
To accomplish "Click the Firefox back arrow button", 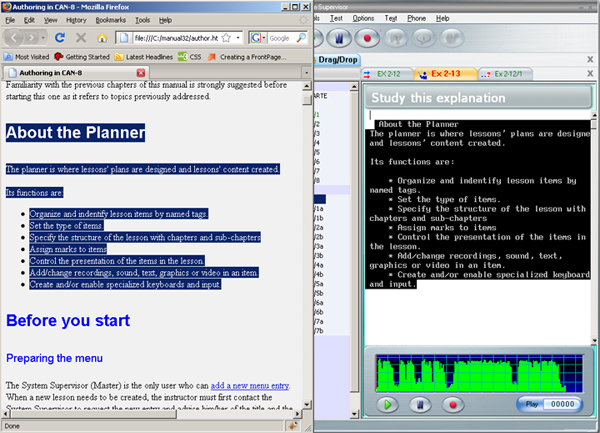I will point(14,38).
